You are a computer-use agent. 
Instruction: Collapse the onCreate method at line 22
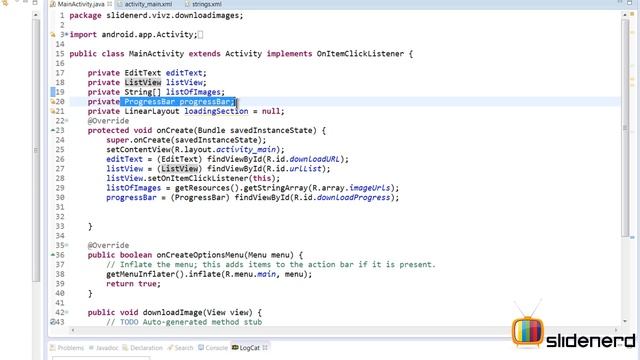pyautogui.click(x=67, y=121)
